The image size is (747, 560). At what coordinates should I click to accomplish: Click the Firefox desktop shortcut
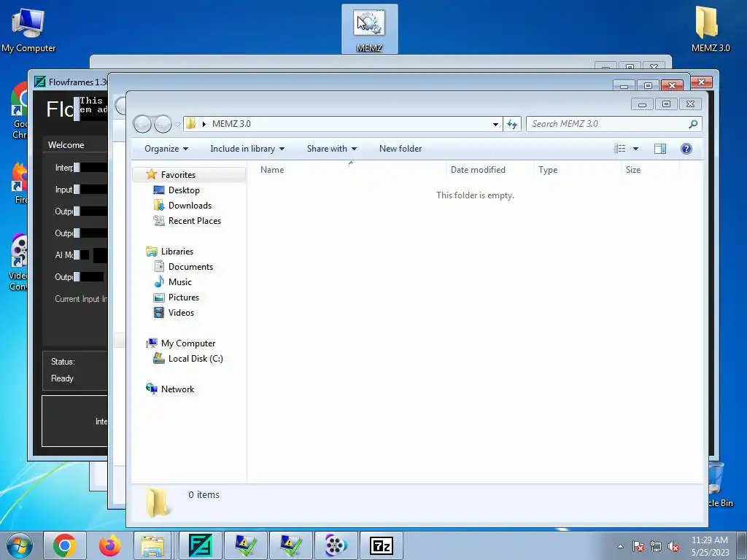(x=19, y=183)
